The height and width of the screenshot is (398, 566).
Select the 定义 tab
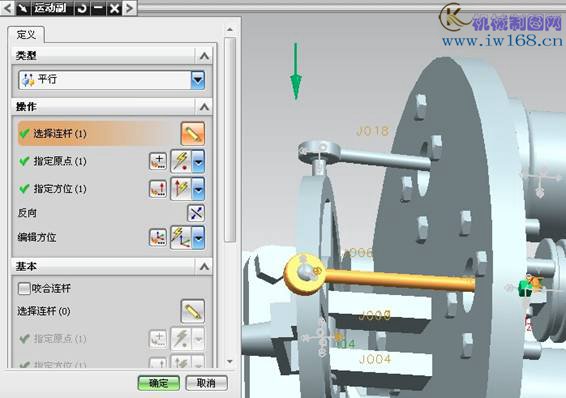coord(26,35)
